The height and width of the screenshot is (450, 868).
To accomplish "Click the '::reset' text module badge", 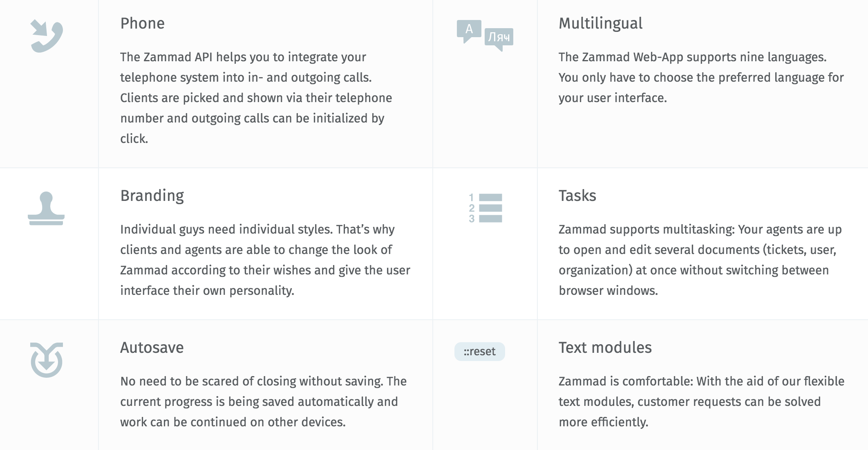I will (x=479, y=352).
